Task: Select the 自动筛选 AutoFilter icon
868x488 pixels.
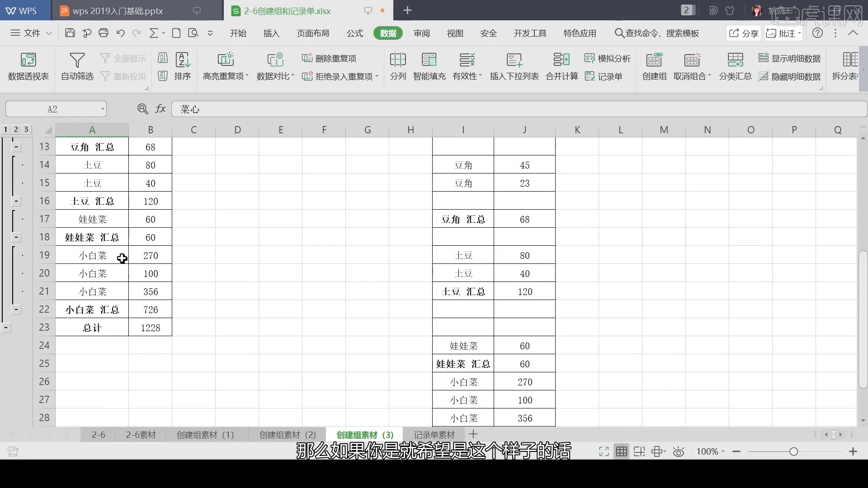Action: coord(77,66)
